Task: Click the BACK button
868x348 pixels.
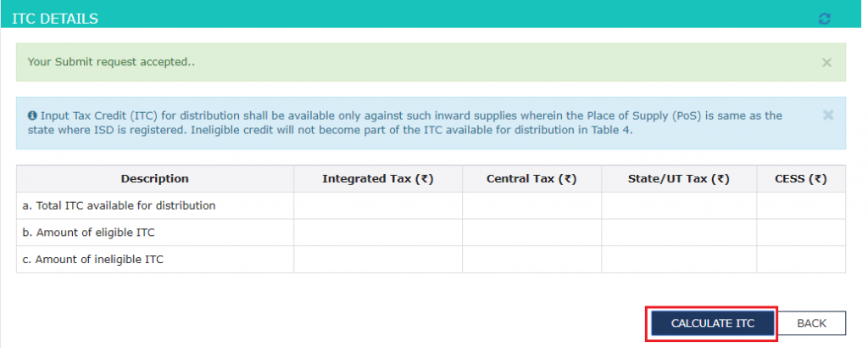Action: [811, 323]
